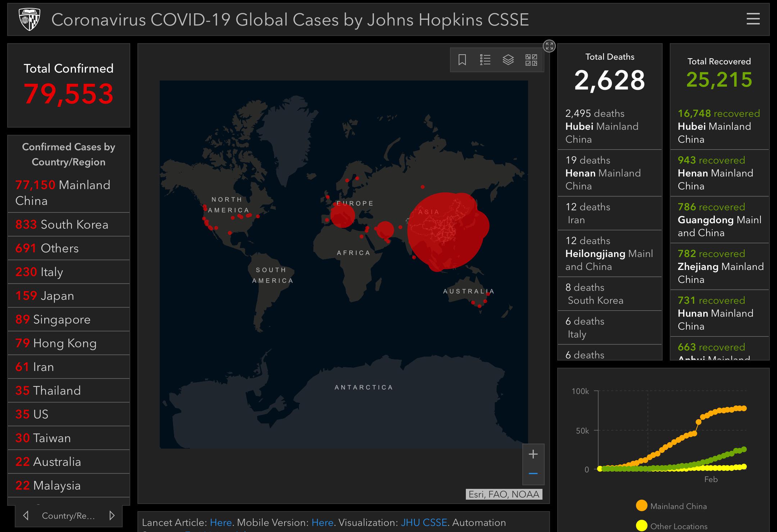This screenshot has width=777, height=532.
Task: Open the JHU CSSE visualization link
Action: 424,523
